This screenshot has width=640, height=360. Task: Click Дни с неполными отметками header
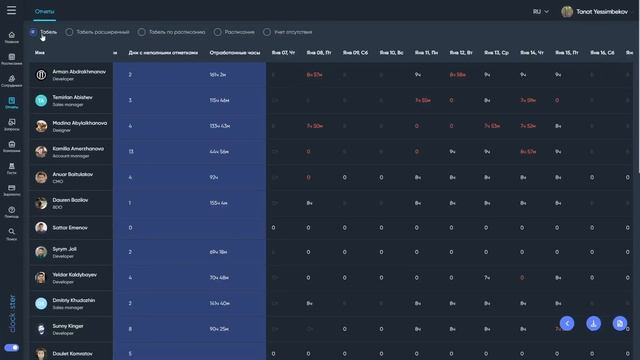163,53
